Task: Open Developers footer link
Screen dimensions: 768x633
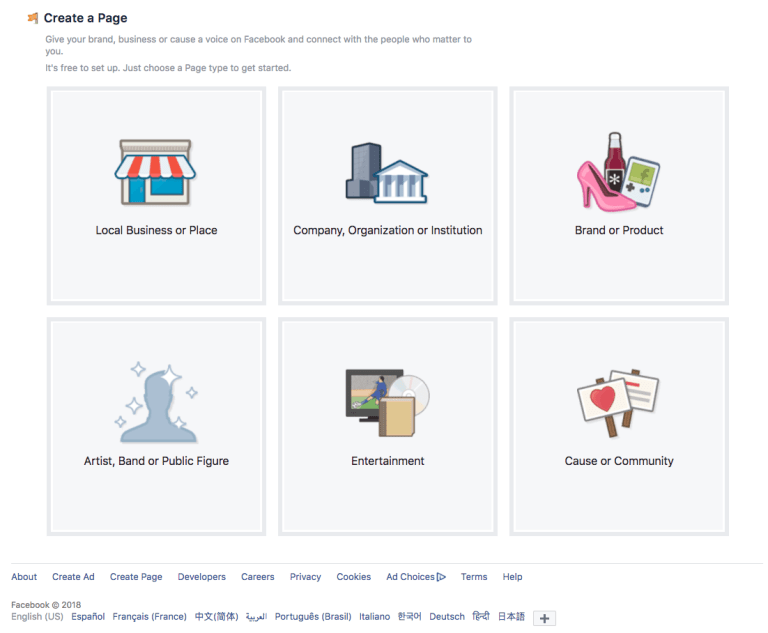Action: tap(201, 577)
